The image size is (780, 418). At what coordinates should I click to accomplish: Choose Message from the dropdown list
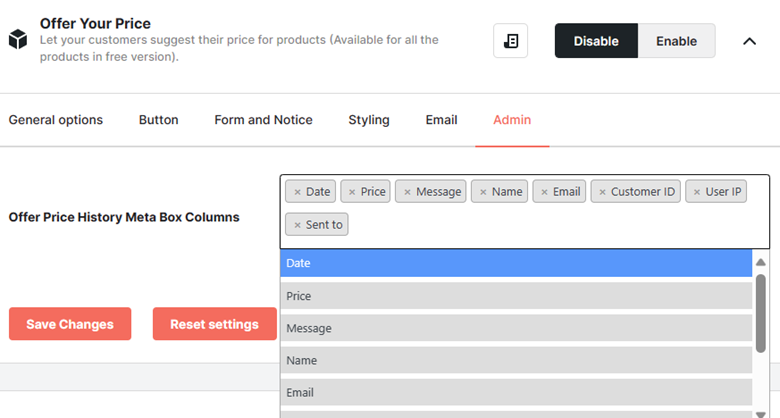point(516,328)
